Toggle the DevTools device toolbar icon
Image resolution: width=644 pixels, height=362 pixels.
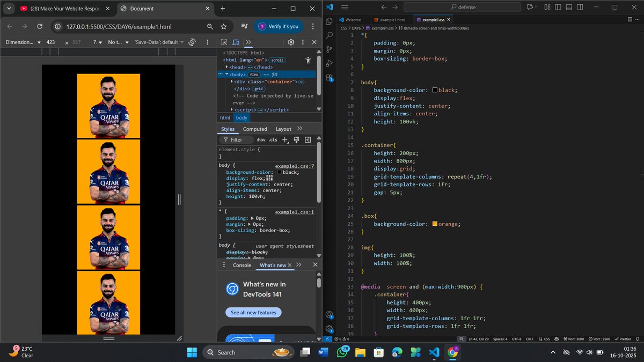click(237, 42)
